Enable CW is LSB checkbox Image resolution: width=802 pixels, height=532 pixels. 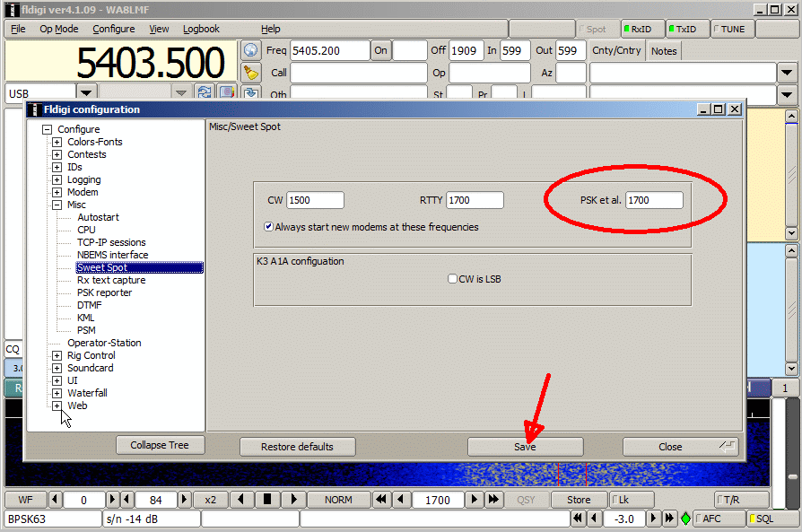coord(452,279)
